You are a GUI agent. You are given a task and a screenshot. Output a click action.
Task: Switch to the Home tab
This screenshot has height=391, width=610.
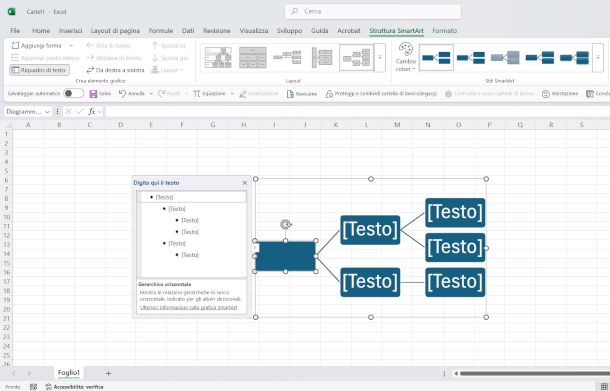(x=41, y=31)
